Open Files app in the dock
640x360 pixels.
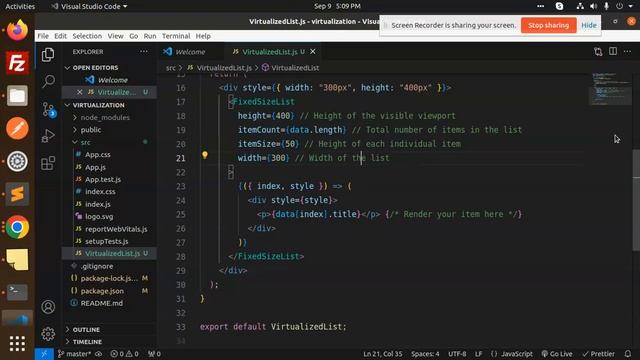pyautogui.click(x=17, y=96)
